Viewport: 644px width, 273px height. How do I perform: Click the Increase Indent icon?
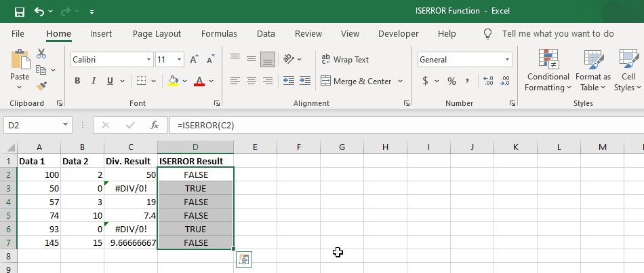[x=305, y=81]
